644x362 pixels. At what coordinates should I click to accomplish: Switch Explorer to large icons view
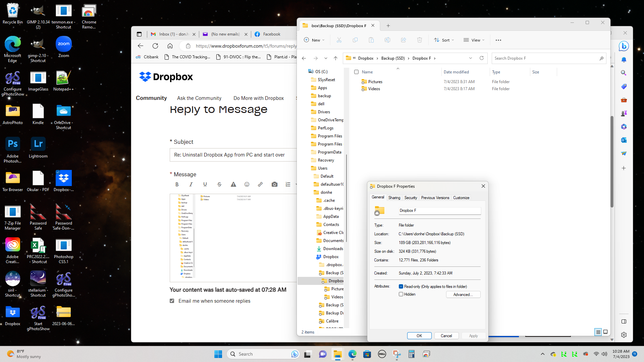tap(605, 332)
